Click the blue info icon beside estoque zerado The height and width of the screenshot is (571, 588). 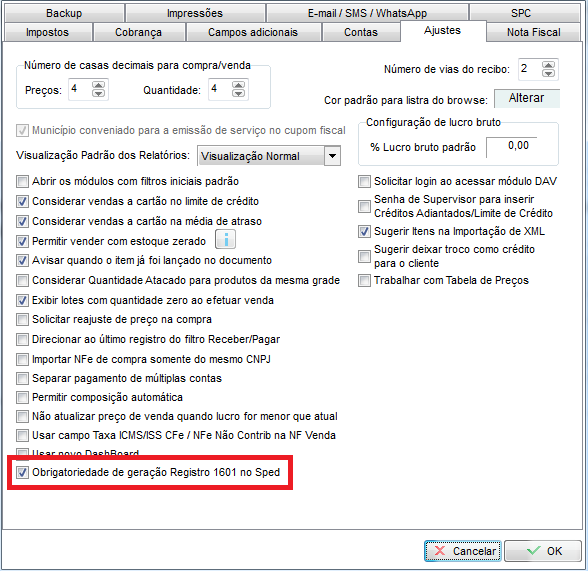pos(225,239)
